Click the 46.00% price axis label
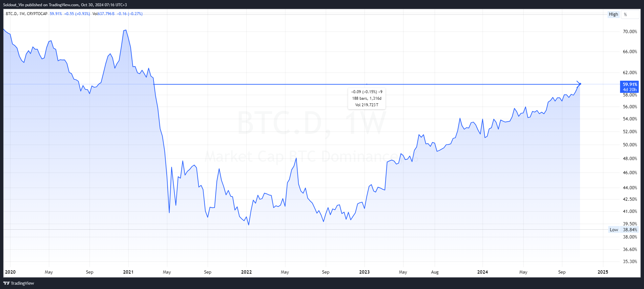The image size is (644, 289). (x=630, y=173)
